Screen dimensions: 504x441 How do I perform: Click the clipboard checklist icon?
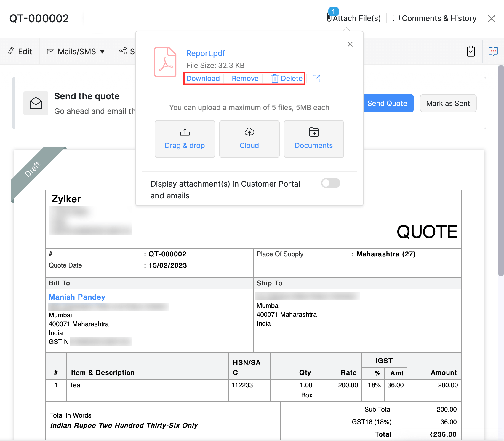tap(471, 51)
